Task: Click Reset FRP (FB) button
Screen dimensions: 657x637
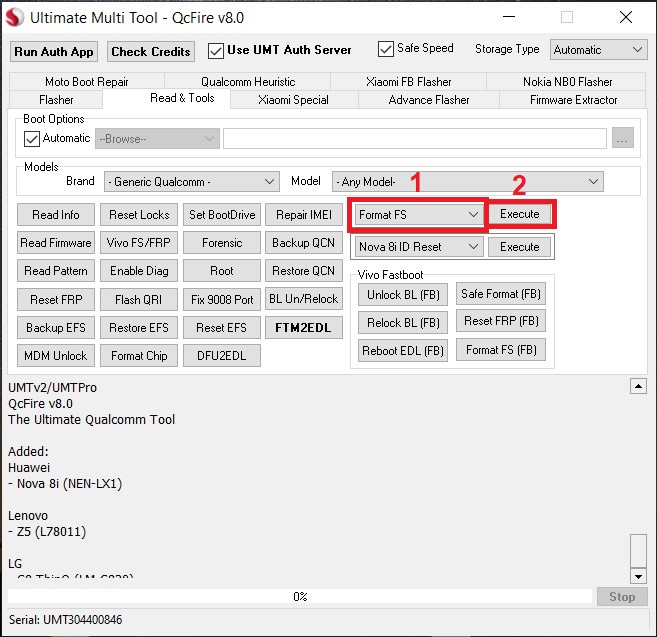Action: pyautogui.click(x=501, y=321)
